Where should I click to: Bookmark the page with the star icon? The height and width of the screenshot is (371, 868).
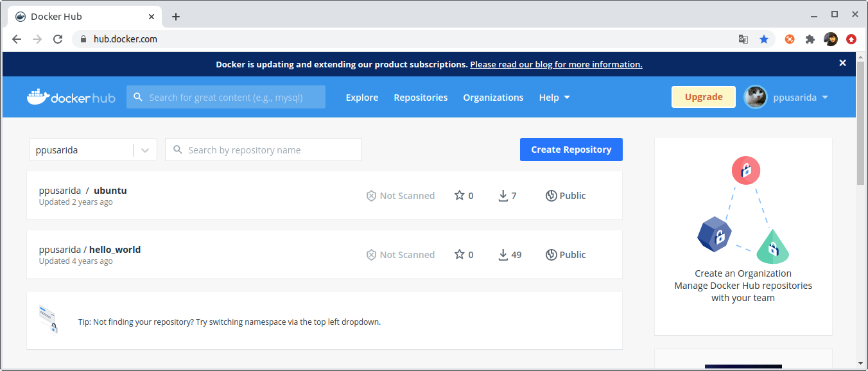coord(764,39)
